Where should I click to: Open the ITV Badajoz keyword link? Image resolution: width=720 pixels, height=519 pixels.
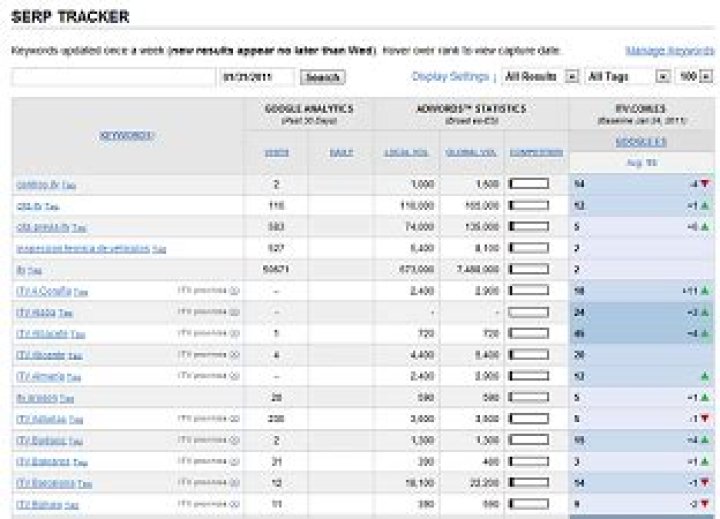(41, 441)
